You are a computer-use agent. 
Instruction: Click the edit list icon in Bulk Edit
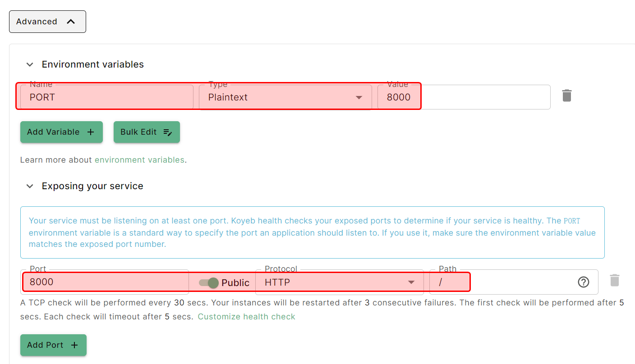coord(167,132)
